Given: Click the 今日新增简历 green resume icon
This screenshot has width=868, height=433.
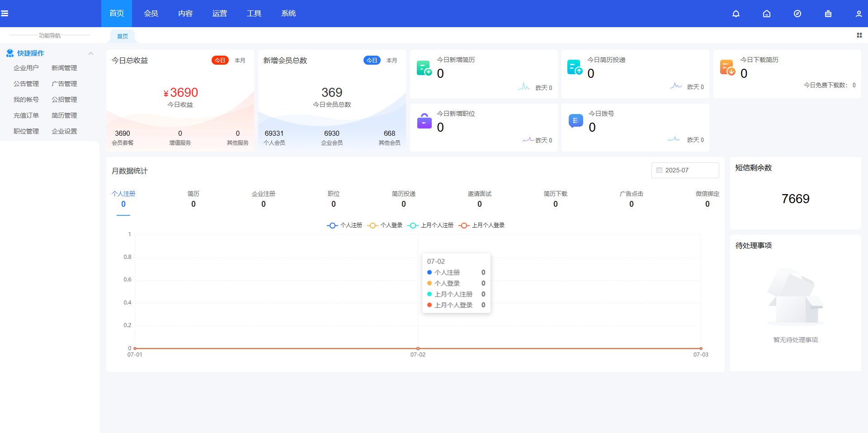Looking at the screenshot, I should point(424,68).
